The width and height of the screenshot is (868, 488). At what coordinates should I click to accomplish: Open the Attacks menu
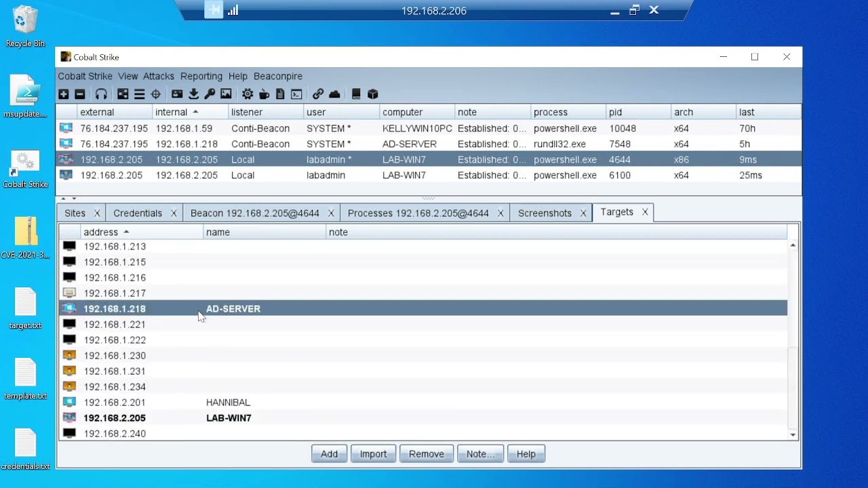159,76
